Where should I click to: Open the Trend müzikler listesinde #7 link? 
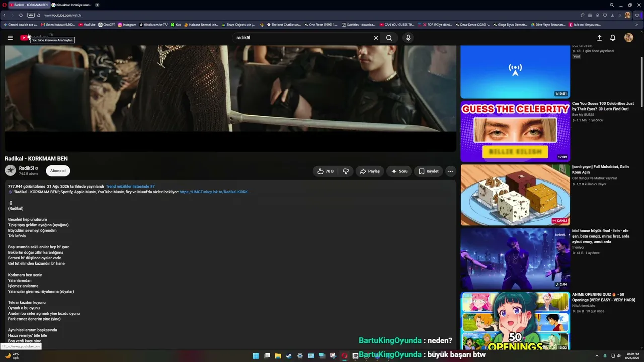coord(130,186)
